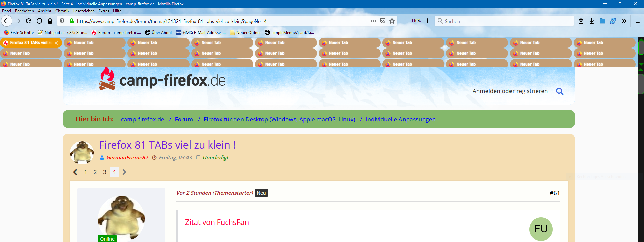Open the Forum - camp-firefox bookmark
Screen dimensions: 644x242
pos(116,33)
